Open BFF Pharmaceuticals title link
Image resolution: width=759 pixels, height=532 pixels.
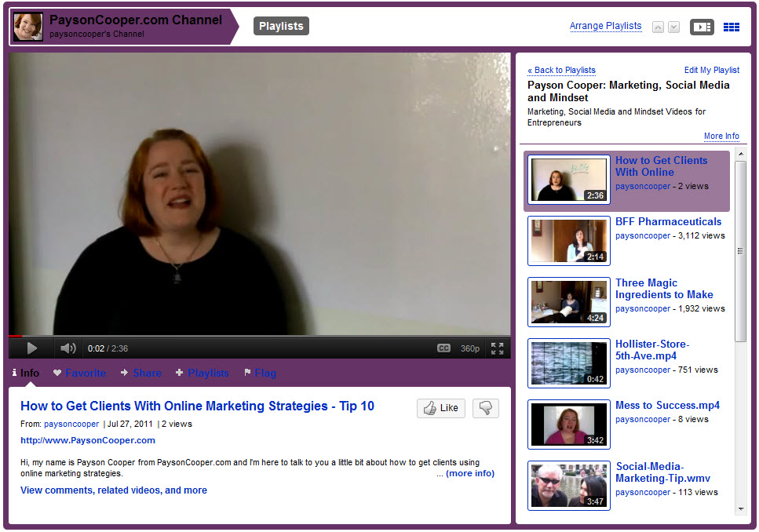pyautogui.click(x=669, y=222)
